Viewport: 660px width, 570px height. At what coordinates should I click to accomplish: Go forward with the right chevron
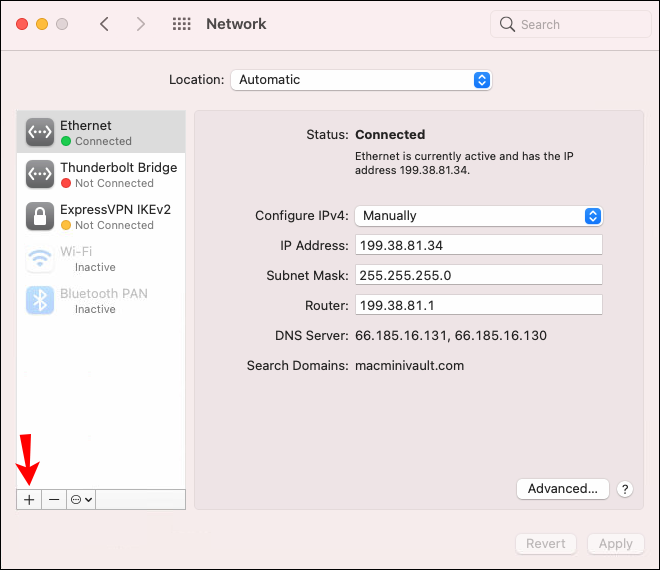point(141,24)
